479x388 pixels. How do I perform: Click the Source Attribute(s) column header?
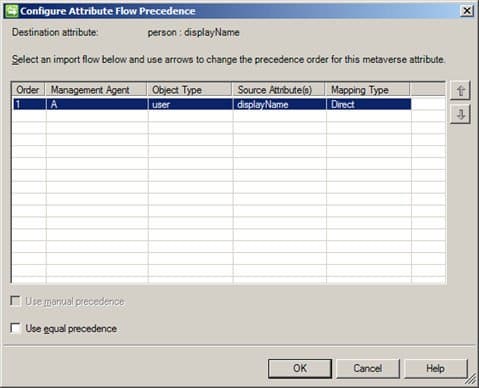pyautogui.click(x=278, y=90)
